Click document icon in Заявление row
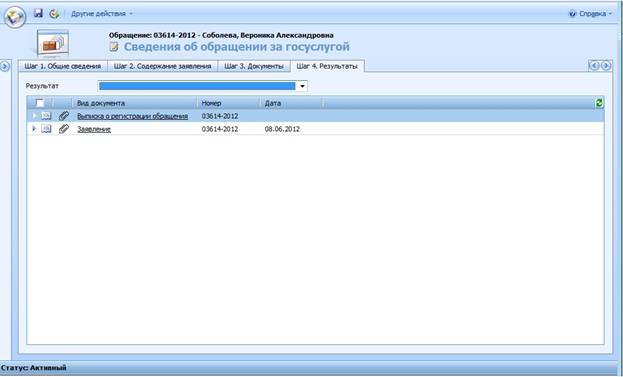The image size is (623, 377). pyautogui.click(x=46, y=129)
